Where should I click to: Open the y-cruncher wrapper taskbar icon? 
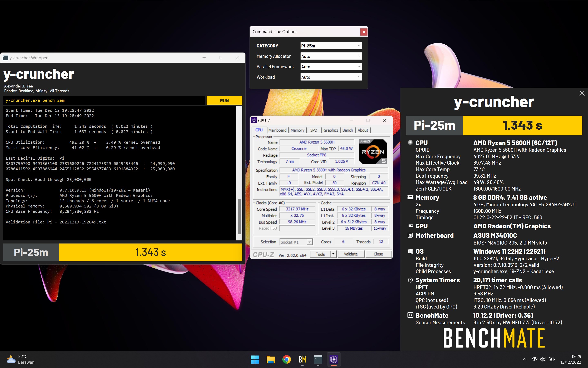318,359
